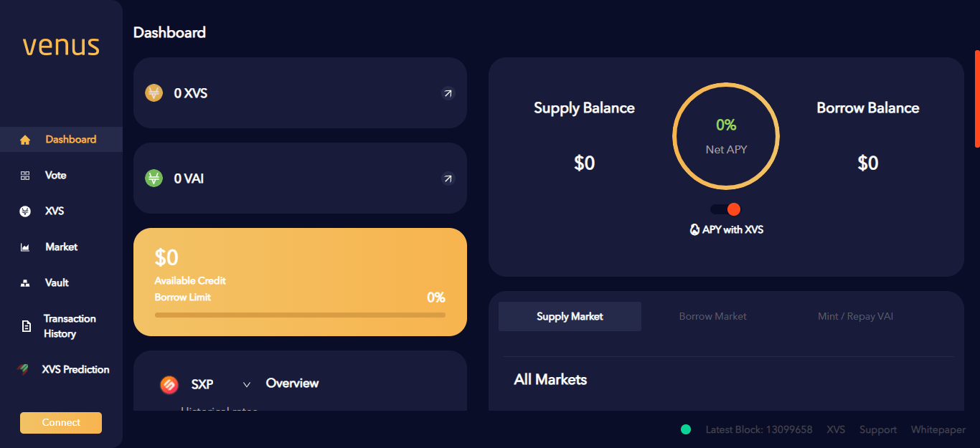Open the XVS balance arrow icon
This screenshot has width=980, height=448.
click(448, 93)
